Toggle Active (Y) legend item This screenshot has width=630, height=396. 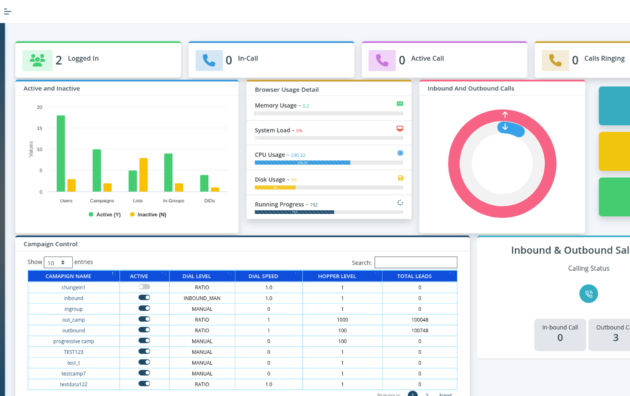(104, 214)
